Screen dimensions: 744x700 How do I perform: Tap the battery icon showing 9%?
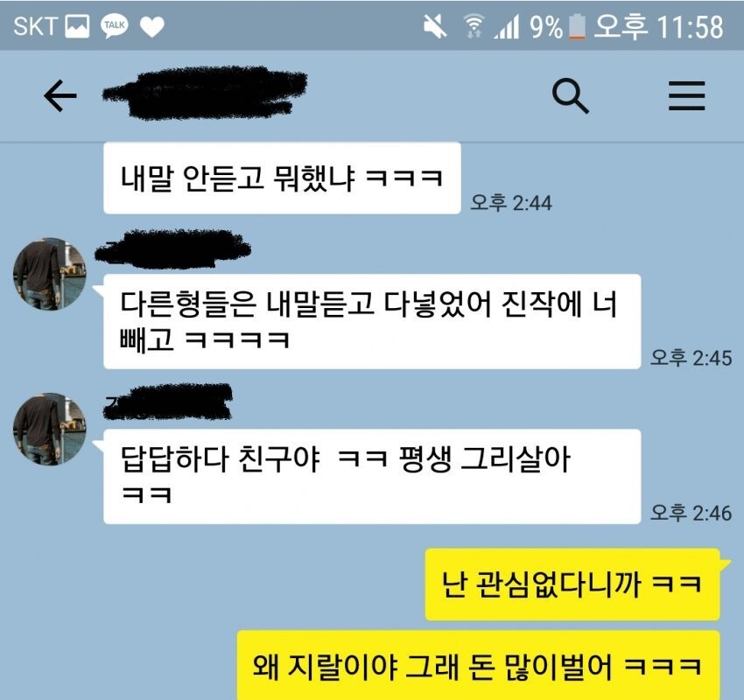tap(577, 26)
